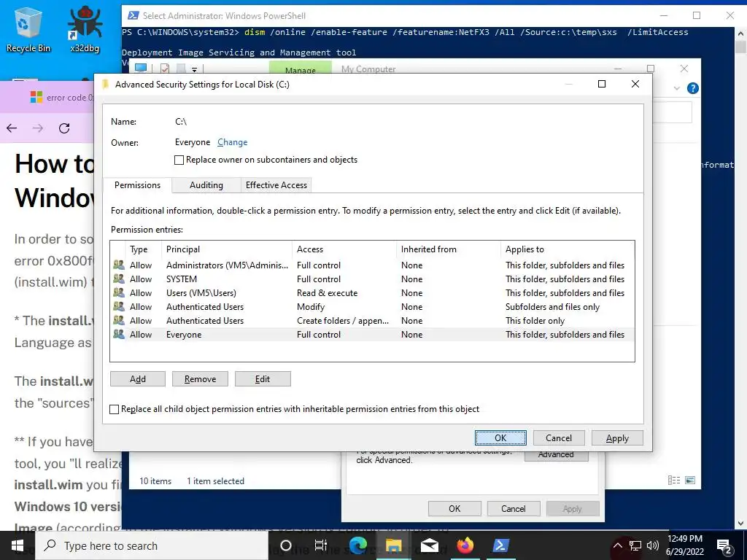Click OK in the Properties dialog behind
Screen dimensions: 747x560
tap(454, 508)
